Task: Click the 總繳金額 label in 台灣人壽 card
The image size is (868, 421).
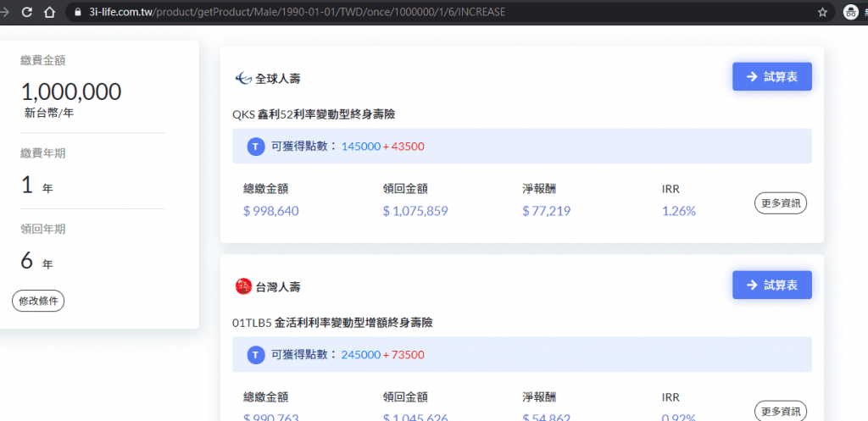Action: coord(265,397)
